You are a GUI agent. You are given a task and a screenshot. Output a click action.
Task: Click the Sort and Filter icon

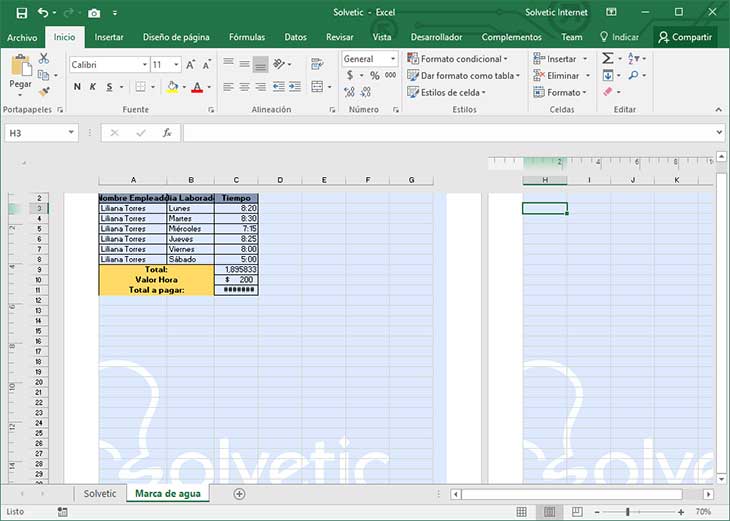tap(633, 58)
